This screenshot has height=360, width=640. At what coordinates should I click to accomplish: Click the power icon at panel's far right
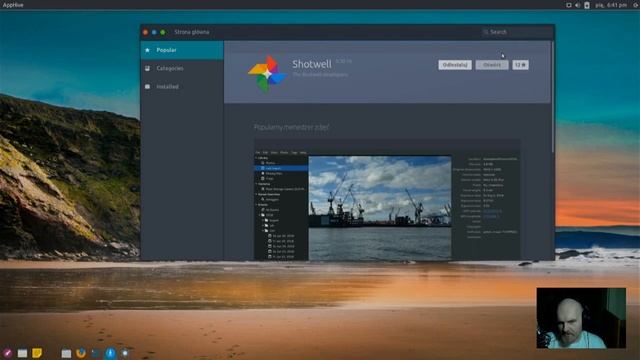pyautogui.click(x=636, y=5)
